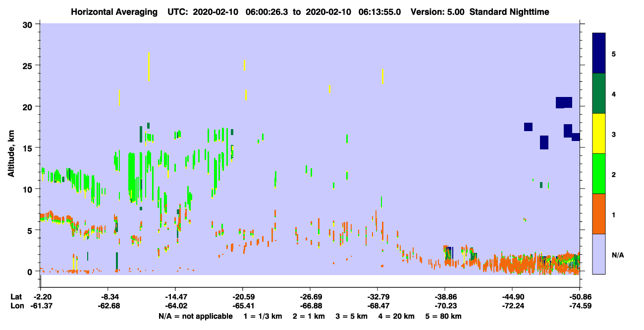Click the color bar label N/A
The image size is (644, 330).
(617, 255)
